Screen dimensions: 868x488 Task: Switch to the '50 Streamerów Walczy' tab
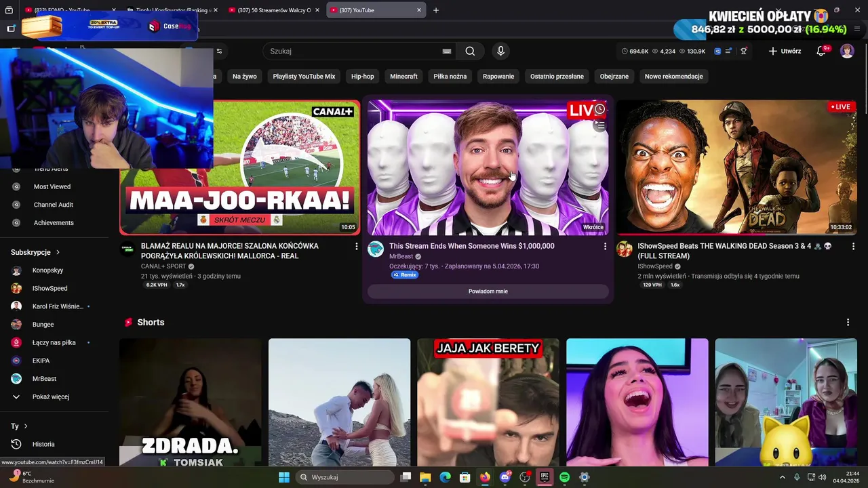click(274, 10)
